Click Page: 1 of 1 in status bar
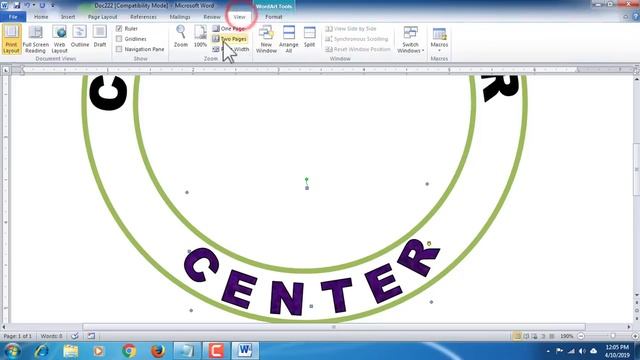Screen dimensions: 640x360 click(x=18, y=336)
